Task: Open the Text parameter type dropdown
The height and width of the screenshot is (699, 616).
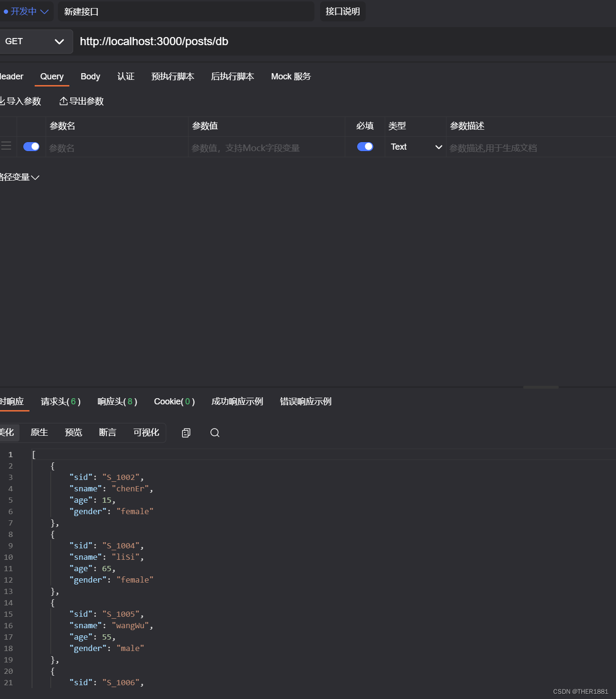Action: [x=415, y=147]
